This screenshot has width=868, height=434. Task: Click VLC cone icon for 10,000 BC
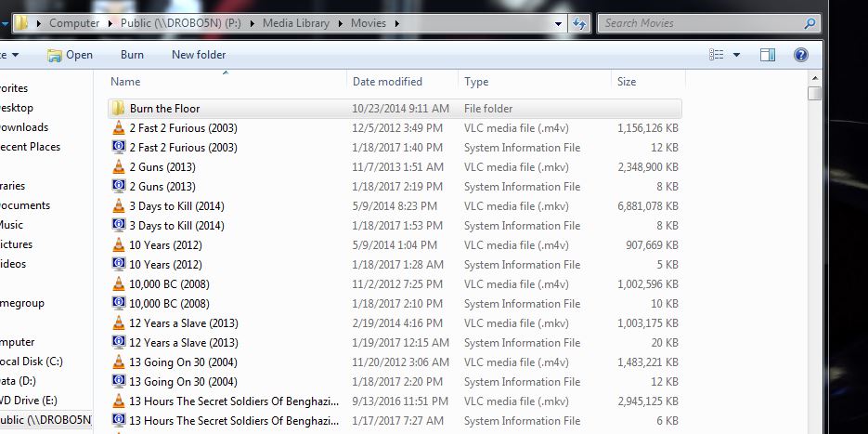point(119,284)
